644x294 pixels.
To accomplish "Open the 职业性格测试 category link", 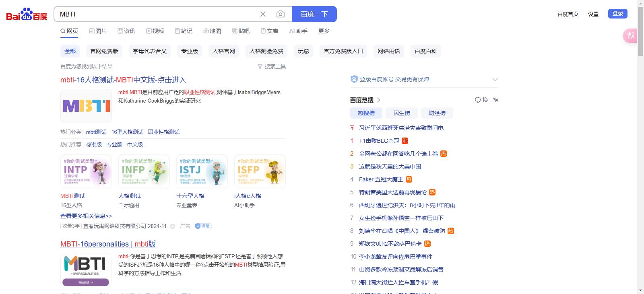I will click(x=164, y=132).
